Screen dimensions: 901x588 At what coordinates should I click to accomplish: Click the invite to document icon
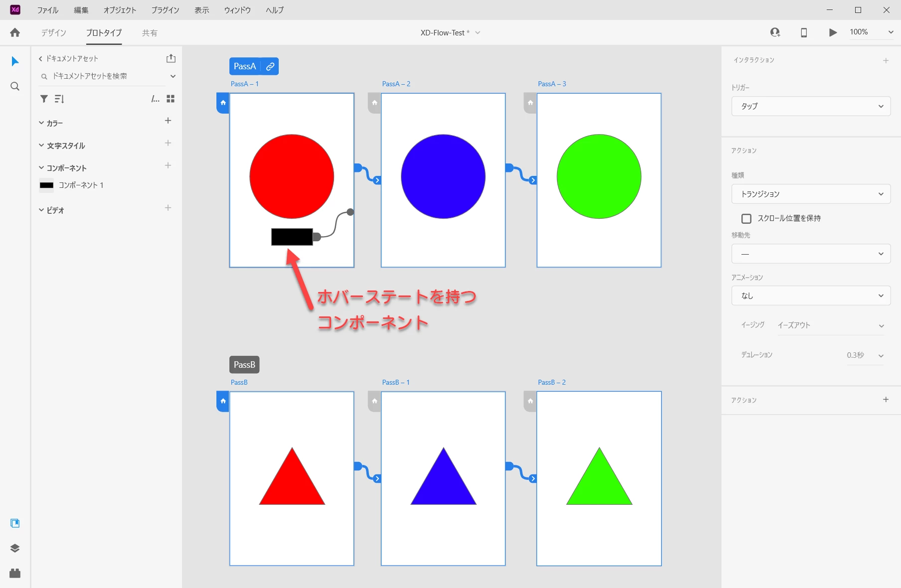775,32
